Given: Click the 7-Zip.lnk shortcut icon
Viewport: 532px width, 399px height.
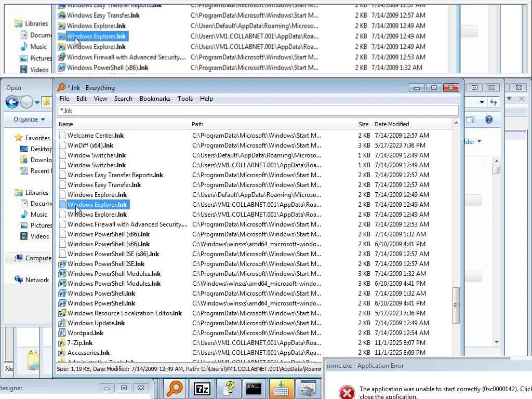Looking at the screenshot, I should pos(62,343).
